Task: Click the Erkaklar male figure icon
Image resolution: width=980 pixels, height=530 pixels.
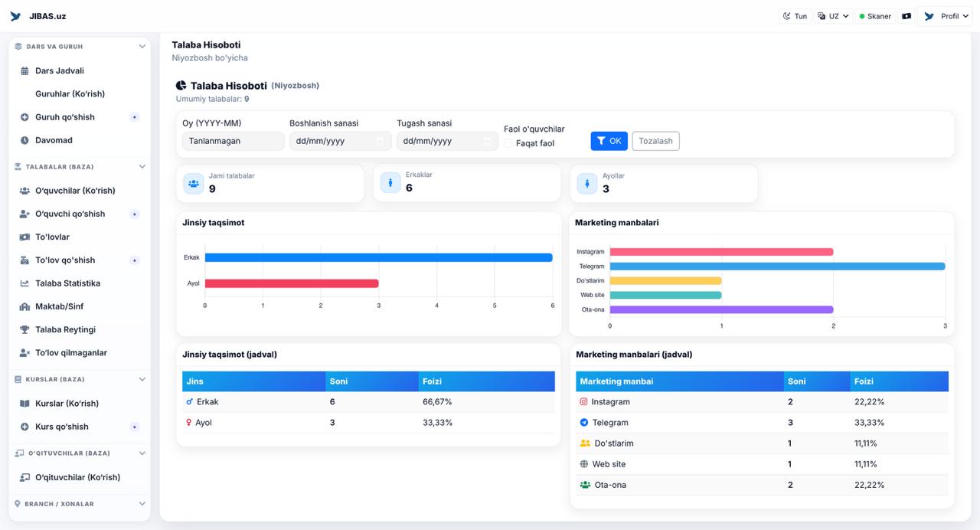Action: (x=390, y=183)
